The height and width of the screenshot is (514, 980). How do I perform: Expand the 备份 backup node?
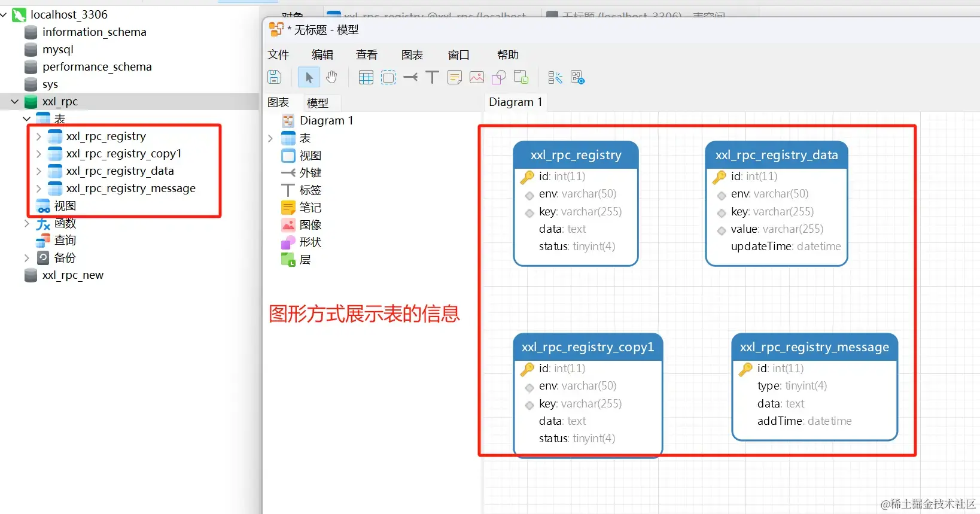pos(26,258)
